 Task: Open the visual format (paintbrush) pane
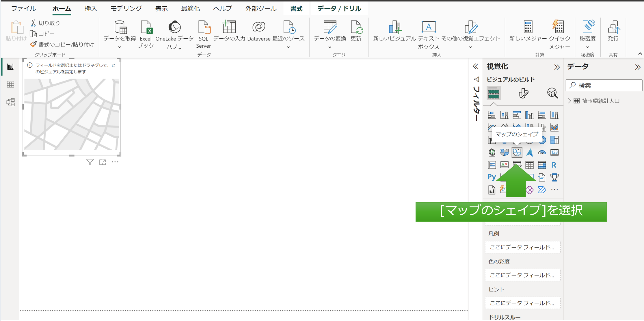pos(523,93)
